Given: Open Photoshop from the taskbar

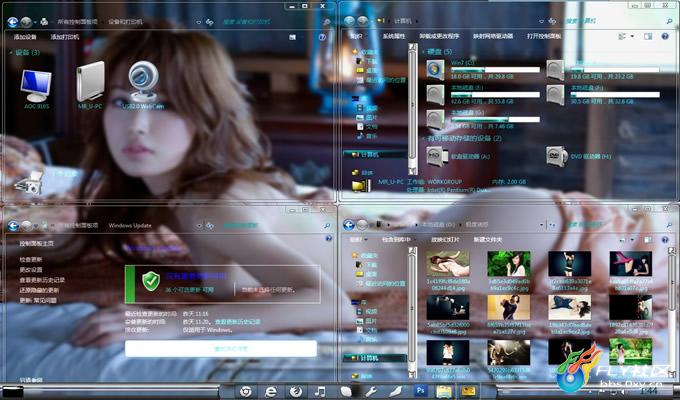Looking at the screenshot, I should click(x=420, y=390).
